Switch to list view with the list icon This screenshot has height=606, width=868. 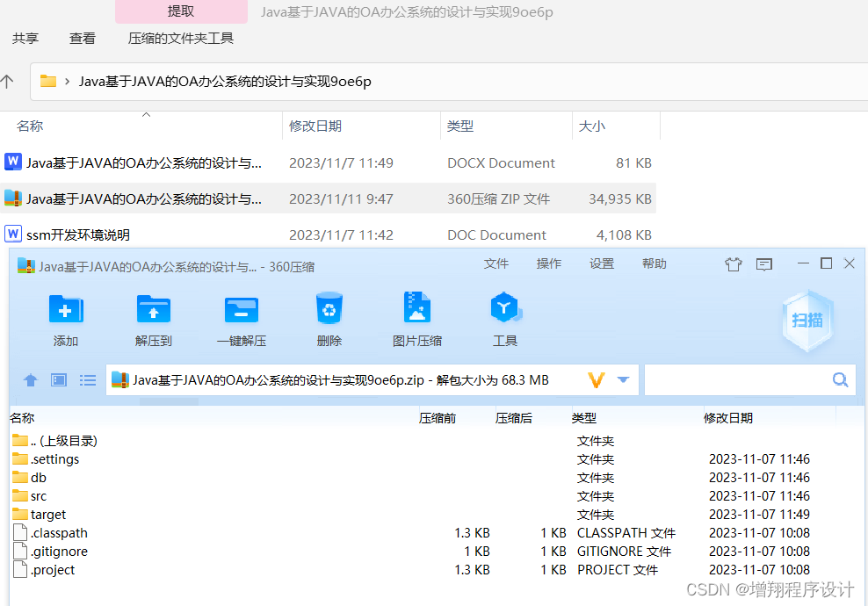tap(87, 379)
